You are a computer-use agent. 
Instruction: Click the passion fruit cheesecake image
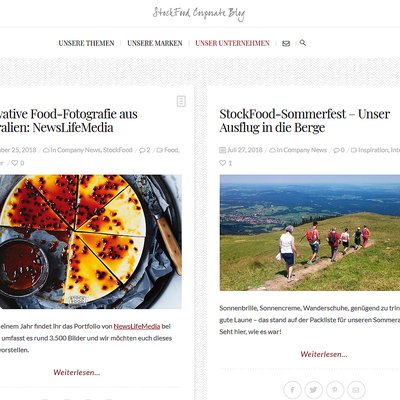pos(91,242)
